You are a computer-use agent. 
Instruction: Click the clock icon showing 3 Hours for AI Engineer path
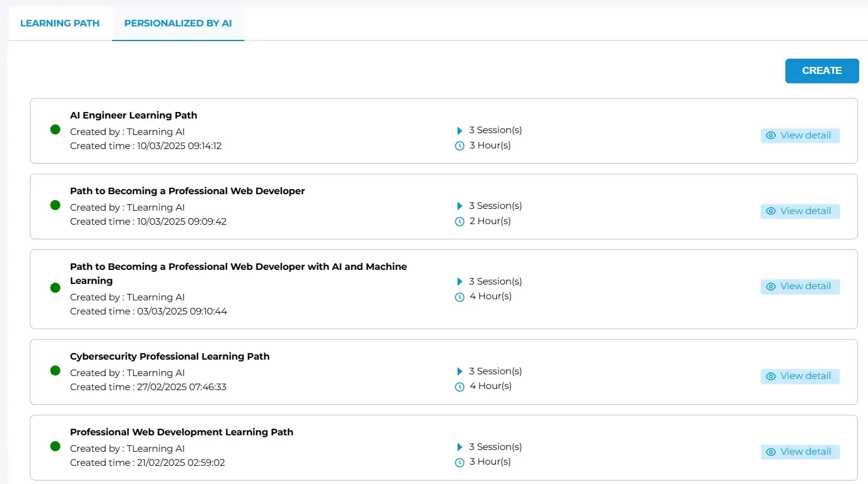(459, 145)
